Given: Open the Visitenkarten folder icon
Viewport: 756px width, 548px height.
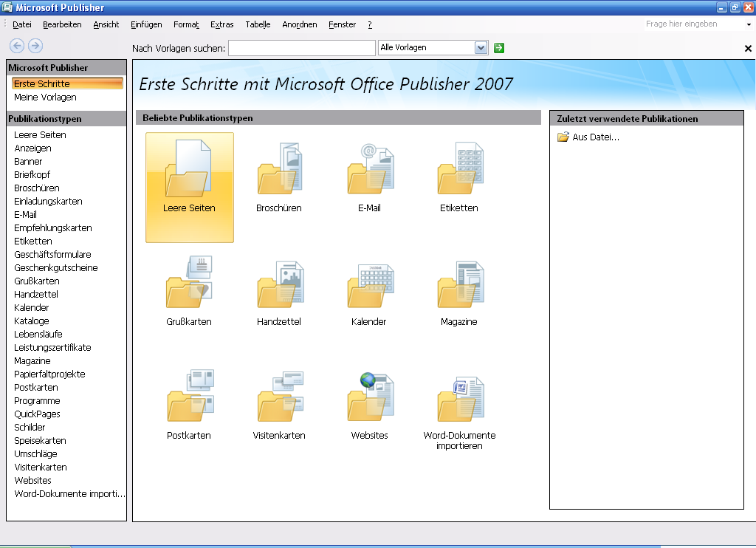Looking at the screenshot, I should [x=279, y=399].
